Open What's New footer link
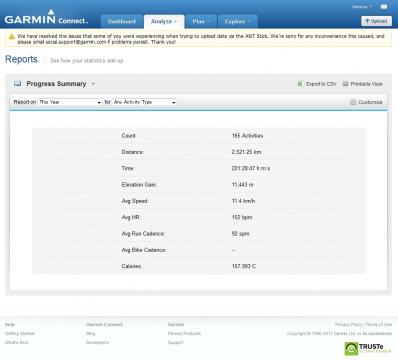398x360 pixels. 17,342
